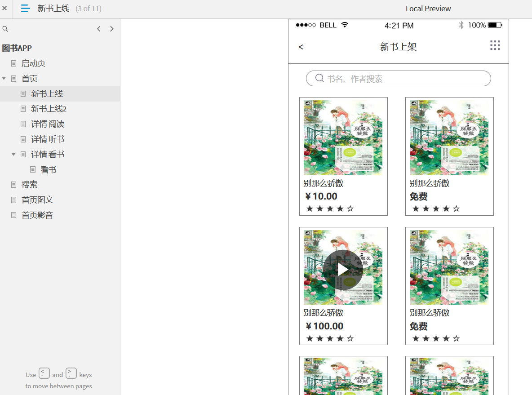Image resolution: width=532 pixels, height=395 pixels.
Task: Click the ¥10.00 price label
Action: click(x=321, y=196)
